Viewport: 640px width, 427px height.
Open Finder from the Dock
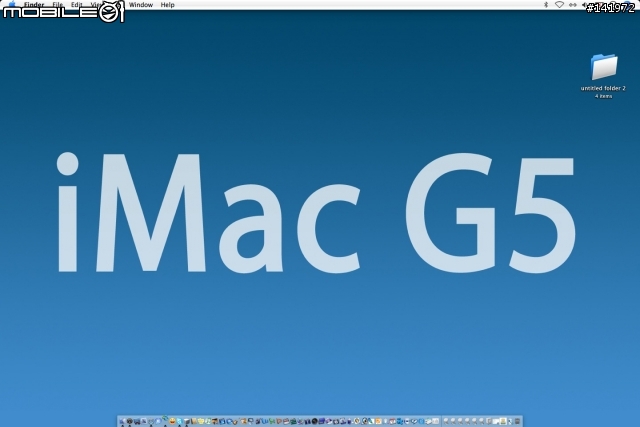(122, 421)
